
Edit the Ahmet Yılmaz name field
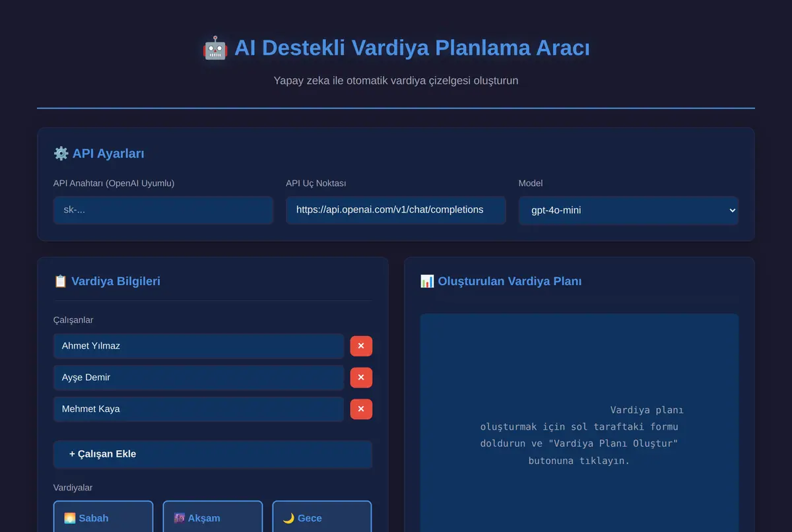click(199, 346)
